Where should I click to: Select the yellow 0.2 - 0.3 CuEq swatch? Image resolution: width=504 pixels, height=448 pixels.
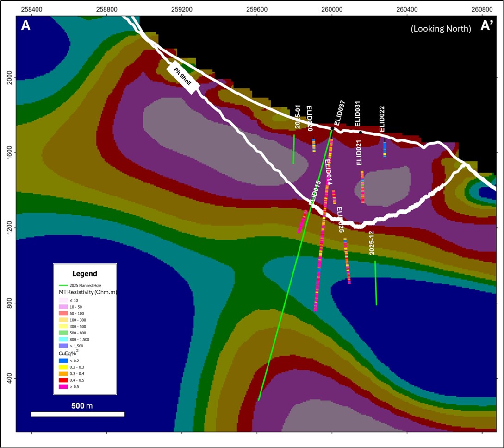(64, 367)
